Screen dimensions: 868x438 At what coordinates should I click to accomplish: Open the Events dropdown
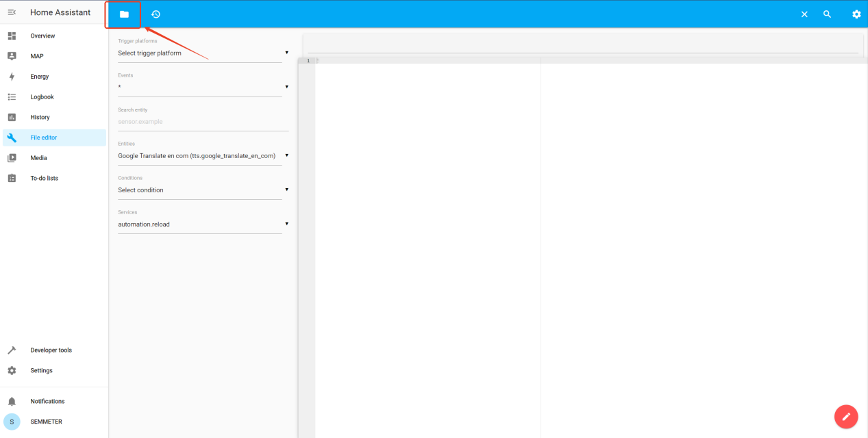click(x=203, y=87)
